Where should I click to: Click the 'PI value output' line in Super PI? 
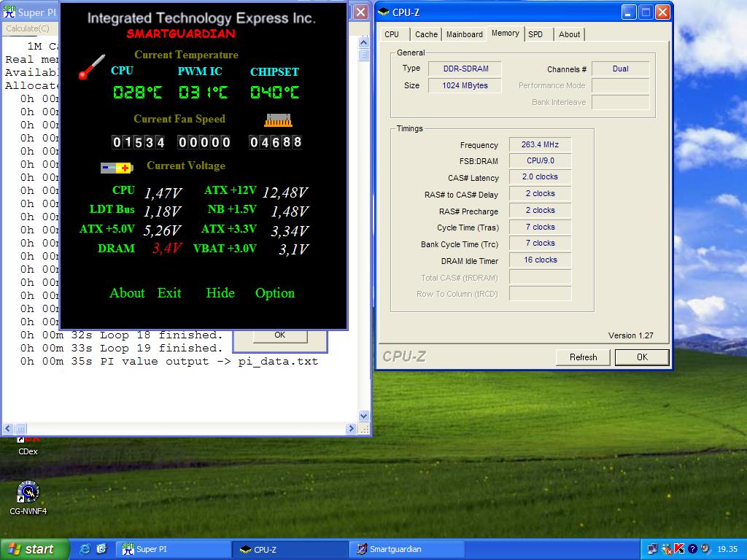(169, 362)
